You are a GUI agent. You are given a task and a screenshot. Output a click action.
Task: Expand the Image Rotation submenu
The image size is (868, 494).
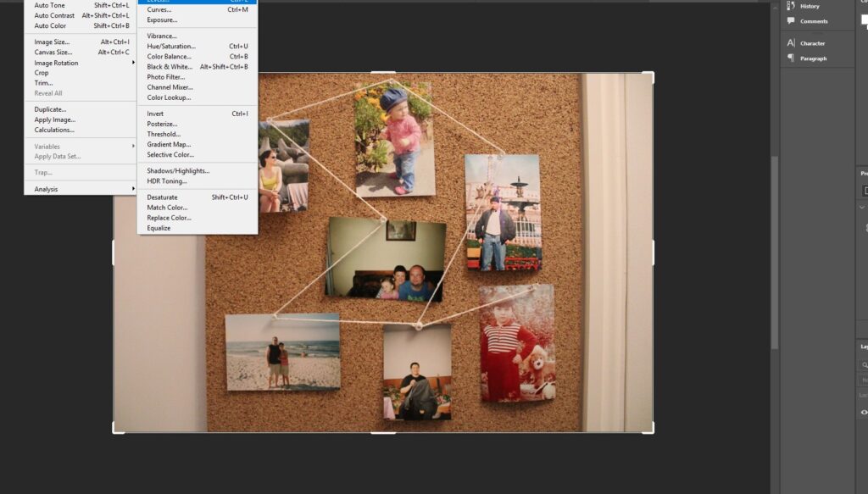(x=81, y=63)
